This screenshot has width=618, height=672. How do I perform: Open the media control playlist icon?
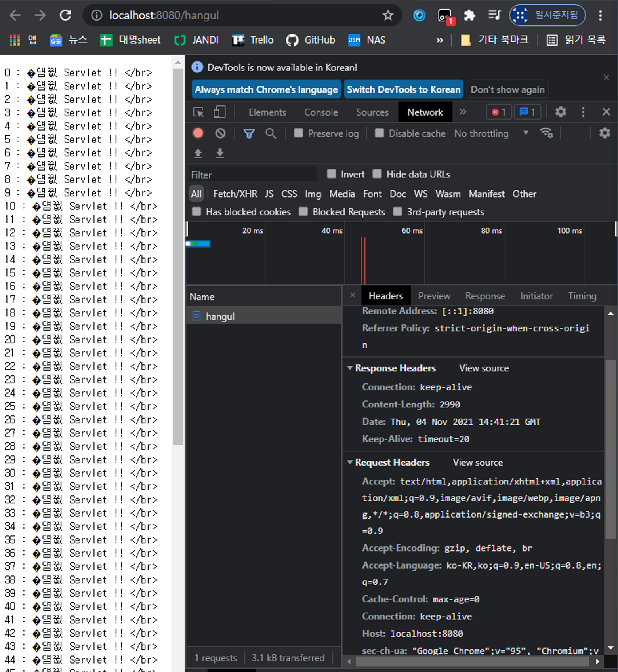[x=494, y=15]
